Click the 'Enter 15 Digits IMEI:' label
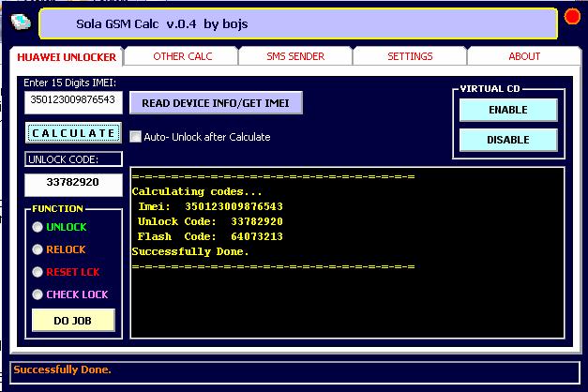This screenshot has height=392, width=588. click(69, 83)
